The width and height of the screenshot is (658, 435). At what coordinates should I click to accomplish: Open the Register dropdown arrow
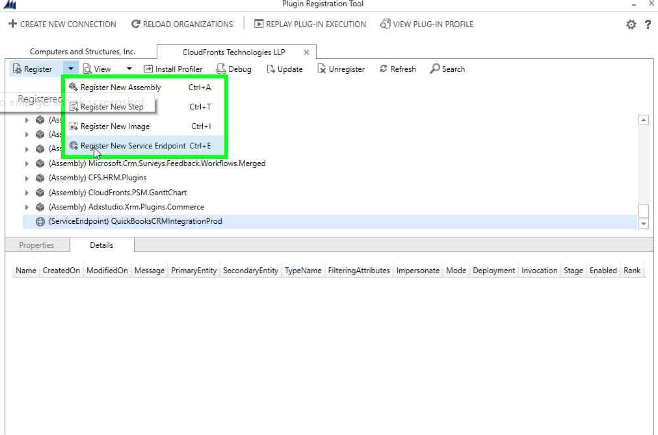(71, 69)
